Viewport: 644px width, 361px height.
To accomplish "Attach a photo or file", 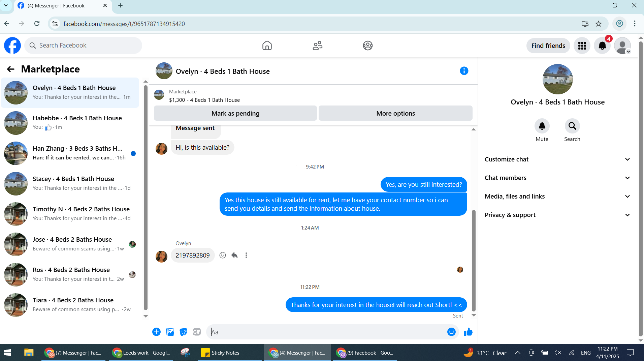I will click(x=170, y=332).
